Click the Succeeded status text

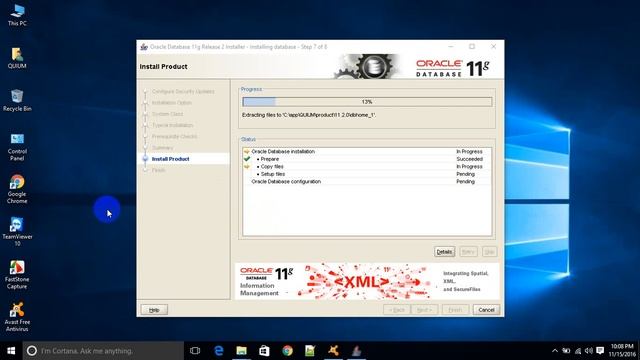(469, 159)
